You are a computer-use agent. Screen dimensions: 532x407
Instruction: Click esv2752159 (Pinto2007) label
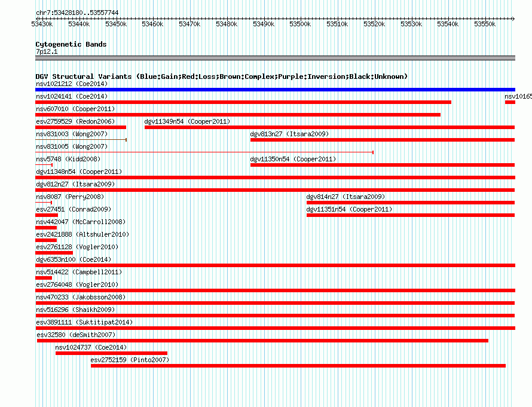(x=130, y=360)
